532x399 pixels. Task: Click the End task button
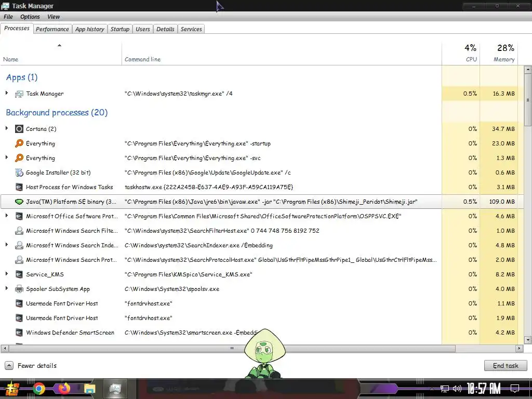506,366
